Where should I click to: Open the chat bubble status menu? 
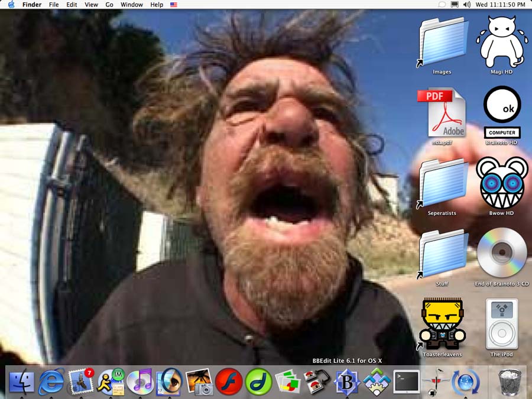[x=442, y=5]
